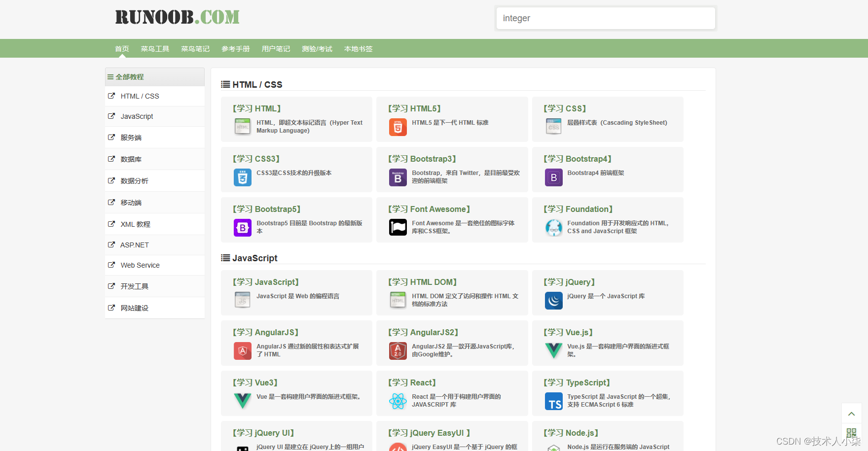868x451 pixels.
Task: Open the 菜鸟笔记 nav item
Action: pyautogui.click(x=195, y=49)
